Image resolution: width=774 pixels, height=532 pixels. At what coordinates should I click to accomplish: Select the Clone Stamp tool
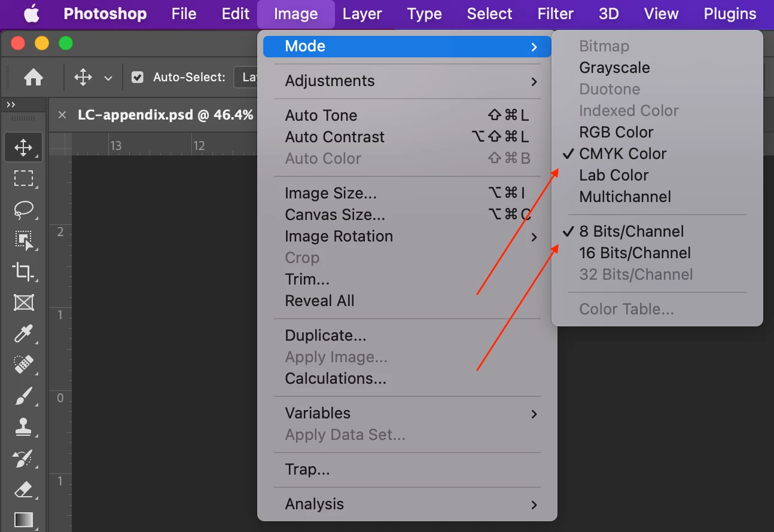[x=23, y=427]
